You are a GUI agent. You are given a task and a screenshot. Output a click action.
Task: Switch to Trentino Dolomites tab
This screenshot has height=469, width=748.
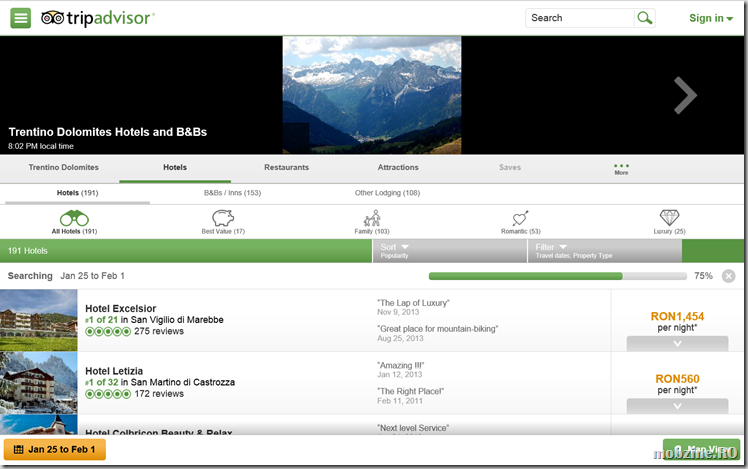click(63, 167)
